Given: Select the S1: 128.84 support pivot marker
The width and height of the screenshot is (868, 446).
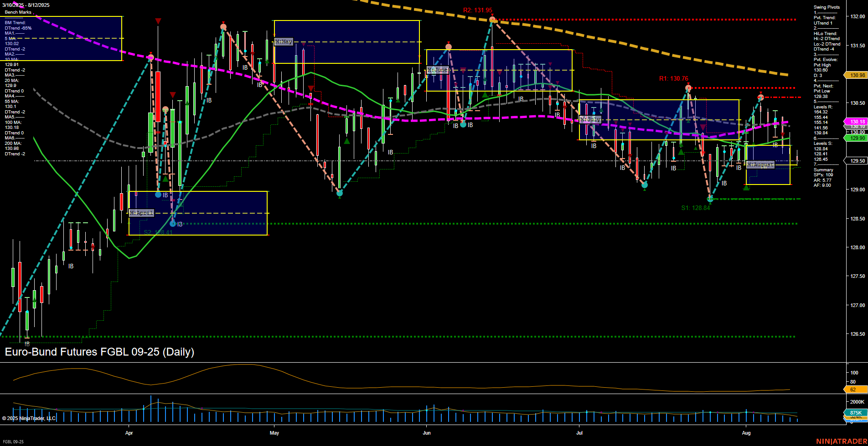Looking at the screenshot, I should pyautogui.click(x=695, y=207).
